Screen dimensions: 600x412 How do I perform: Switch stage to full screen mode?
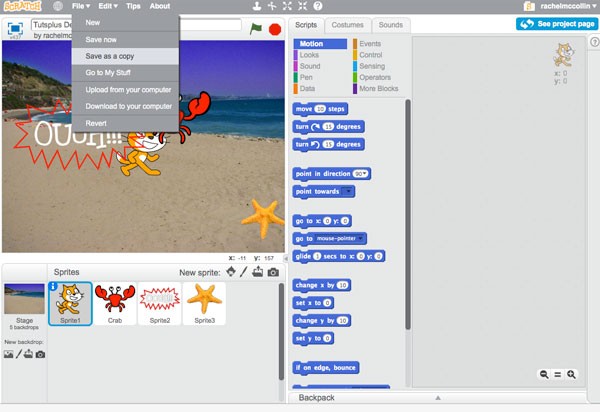pos(15,28)
